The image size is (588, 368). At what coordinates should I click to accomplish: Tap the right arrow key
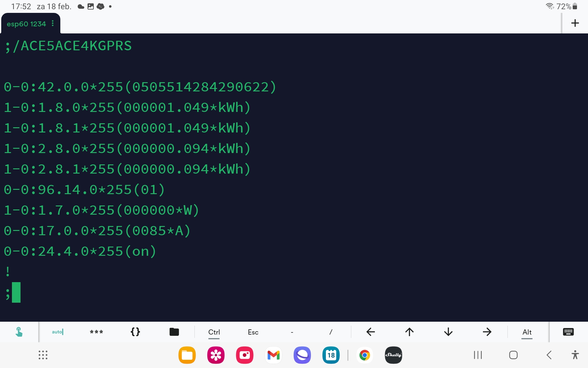tap(487, 332)
